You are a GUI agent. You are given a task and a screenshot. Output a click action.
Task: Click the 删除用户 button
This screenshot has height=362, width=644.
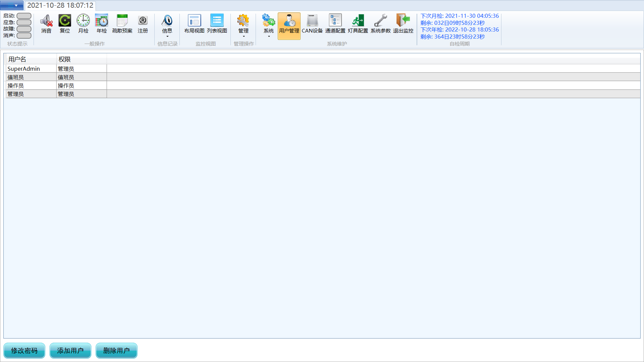point(116,351)
